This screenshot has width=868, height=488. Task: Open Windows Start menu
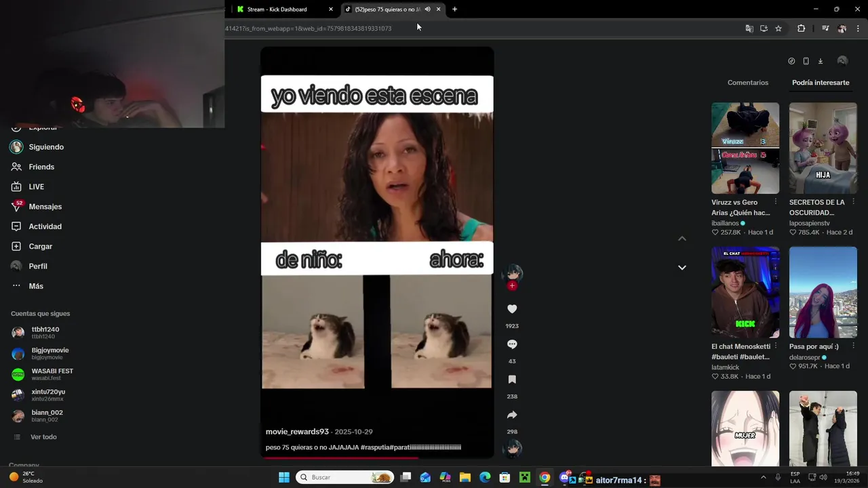pos(284,477)
